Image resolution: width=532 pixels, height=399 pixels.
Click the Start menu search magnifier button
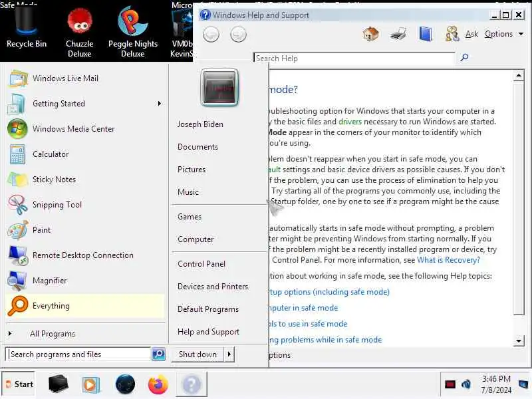click(x=158, y=354)
